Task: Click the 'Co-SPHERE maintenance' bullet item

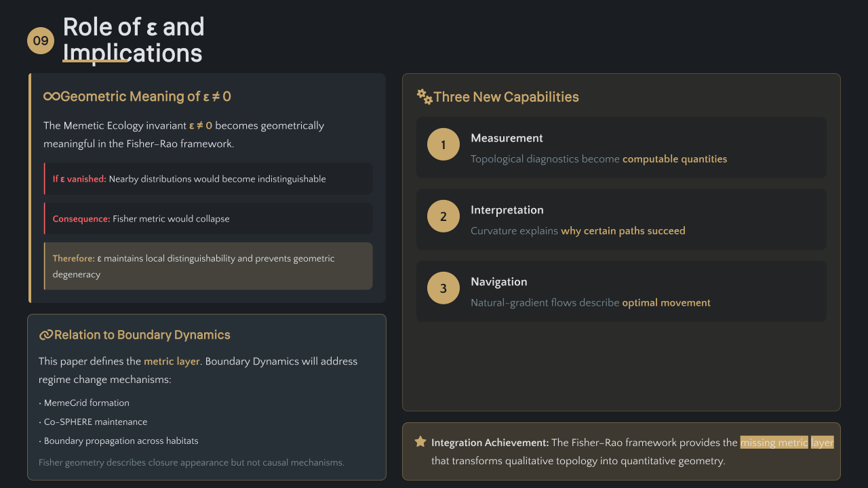Action: tap(95, 422)
